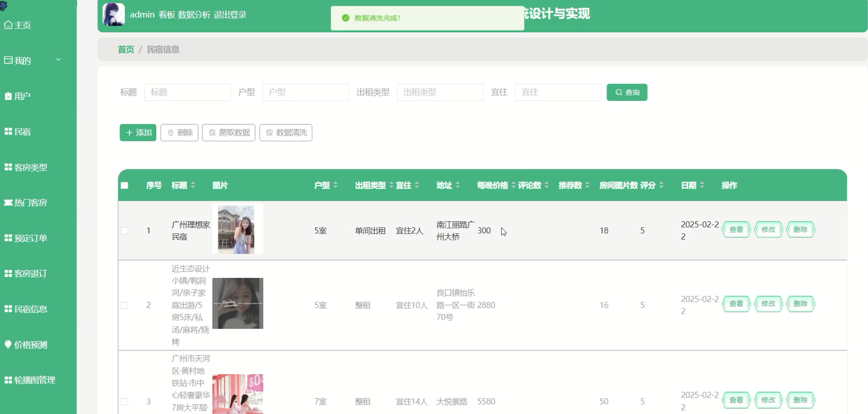Sort the table by 标题 column arrows
The image size is (868, 414).
click(193, 185)
